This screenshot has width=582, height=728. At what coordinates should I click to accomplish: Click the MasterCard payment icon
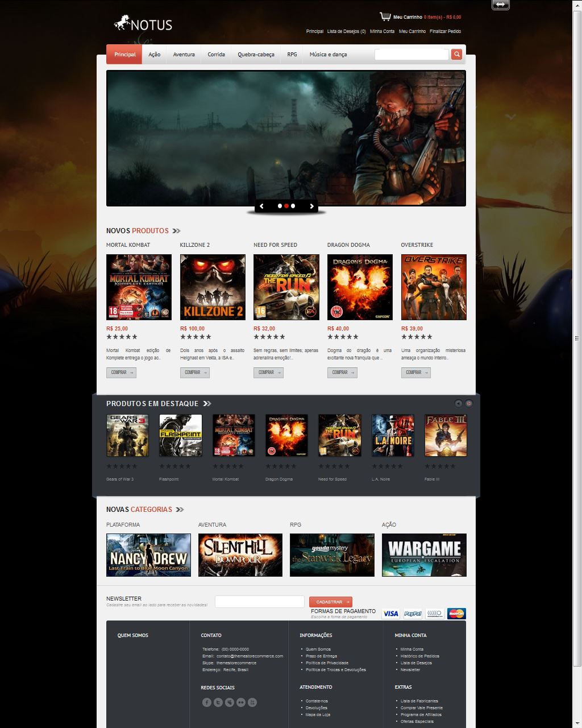[x=456, y=614]
